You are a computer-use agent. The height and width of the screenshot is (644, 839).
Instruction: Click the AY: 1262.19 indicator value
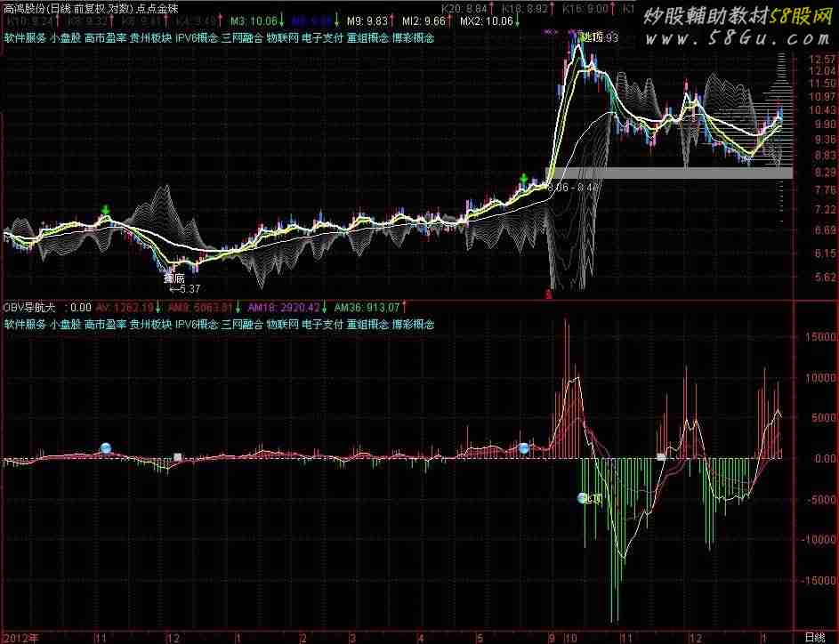pyautogui.click(x=125, y=308)
